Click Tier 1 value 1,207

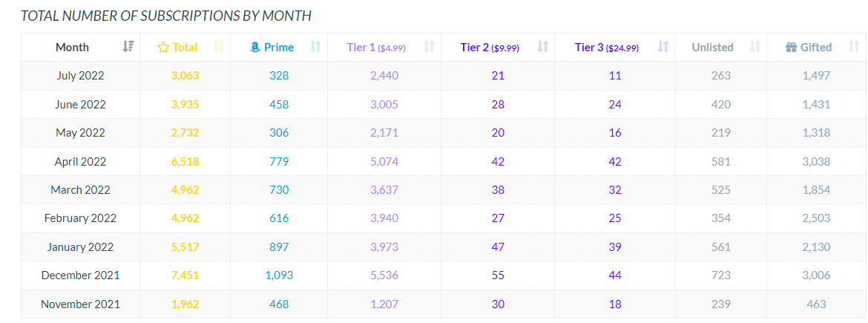tap(384, 304)
